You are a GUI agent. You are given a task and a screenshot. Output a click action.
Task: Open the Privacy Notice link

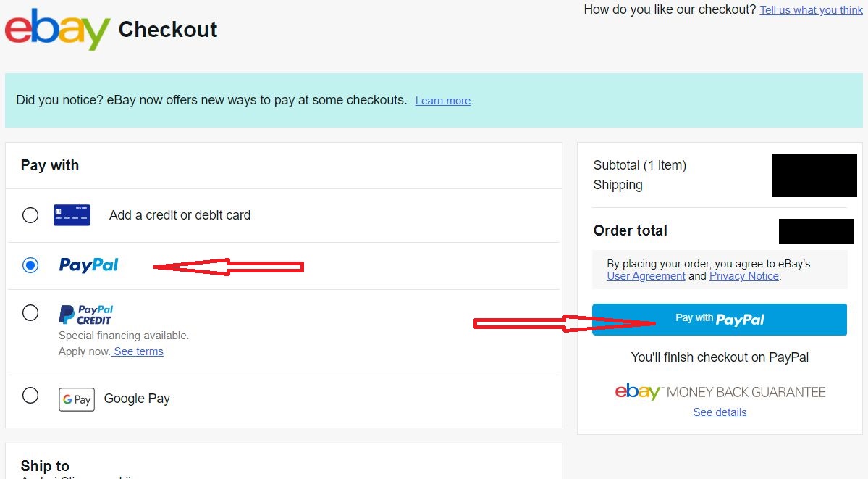pyautogui.click(x=743, y=276)
